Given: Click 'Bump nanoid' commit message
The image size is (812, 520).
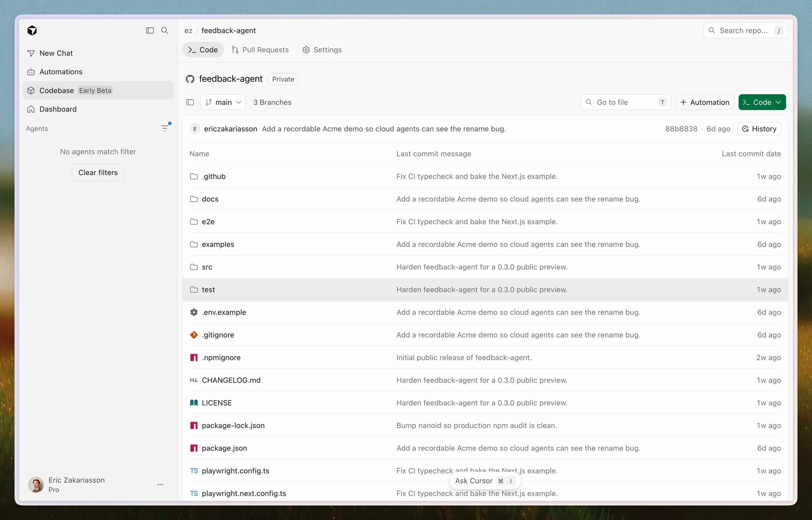Looking at the screenshot, I should point(477,425).
